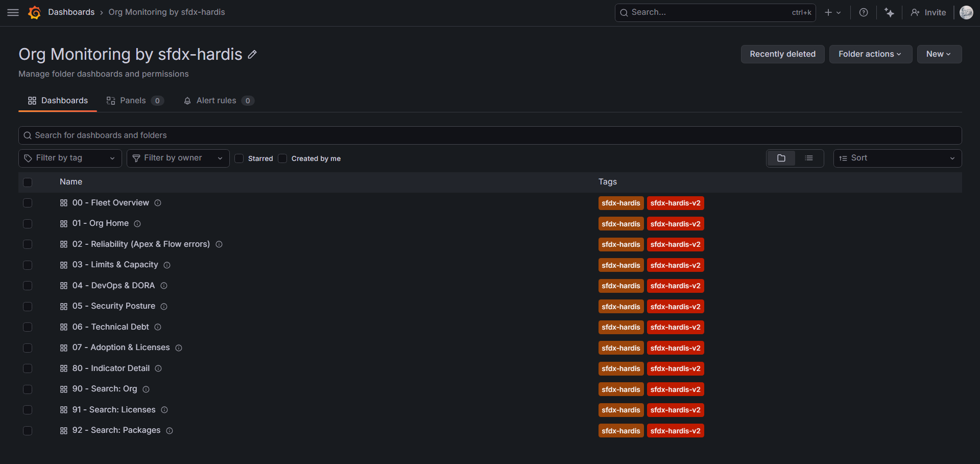The height and width of the screenshot is (464, 980).
Task: Click the Invite button
Action: click(928, 12)
